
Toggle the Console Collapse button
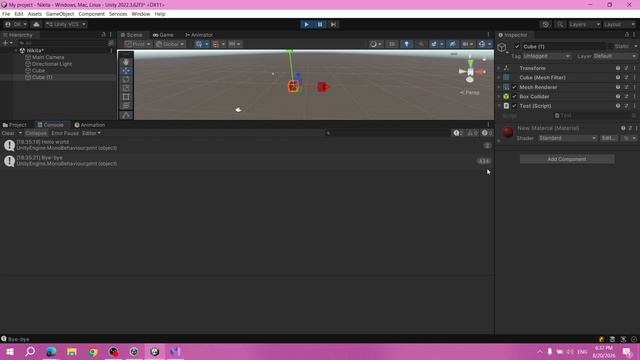pos(36,133)
